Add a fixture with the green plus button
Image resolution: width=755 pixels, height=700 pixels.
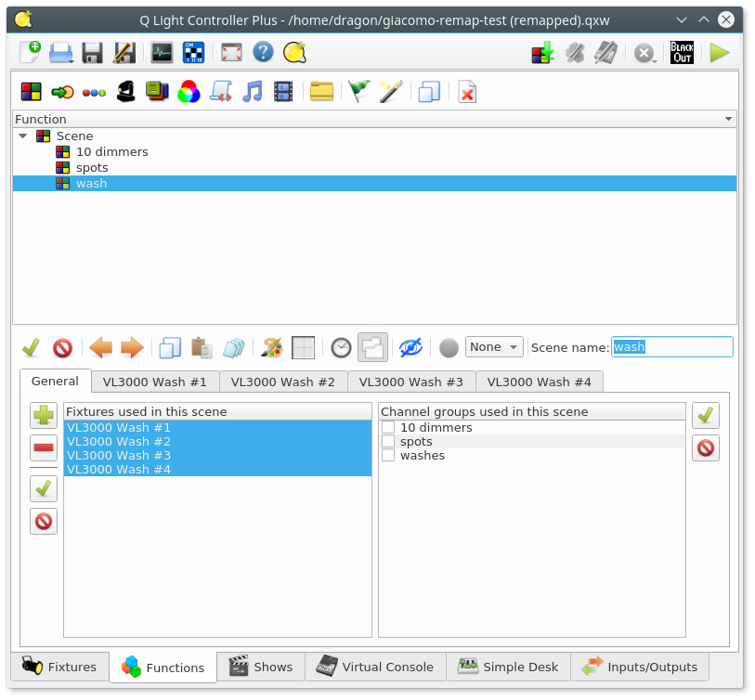pyautogui.click(x=44, y=416)
